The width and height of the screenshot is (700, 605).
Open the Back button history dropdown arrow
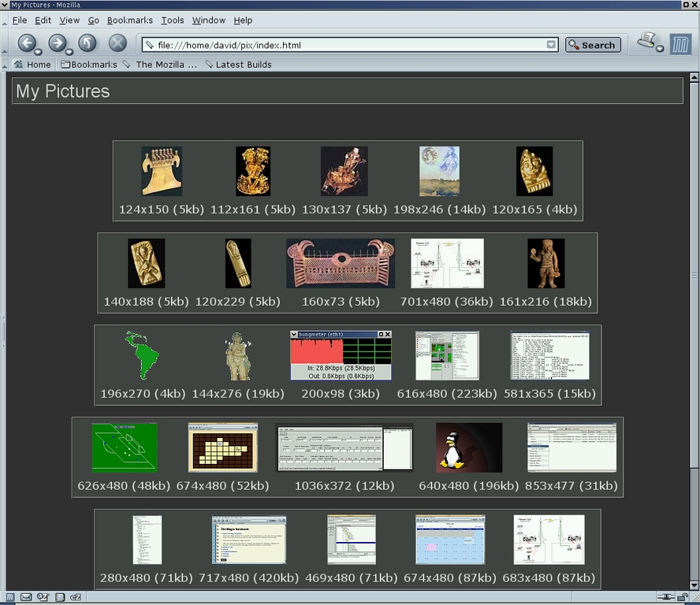[38, 52]
